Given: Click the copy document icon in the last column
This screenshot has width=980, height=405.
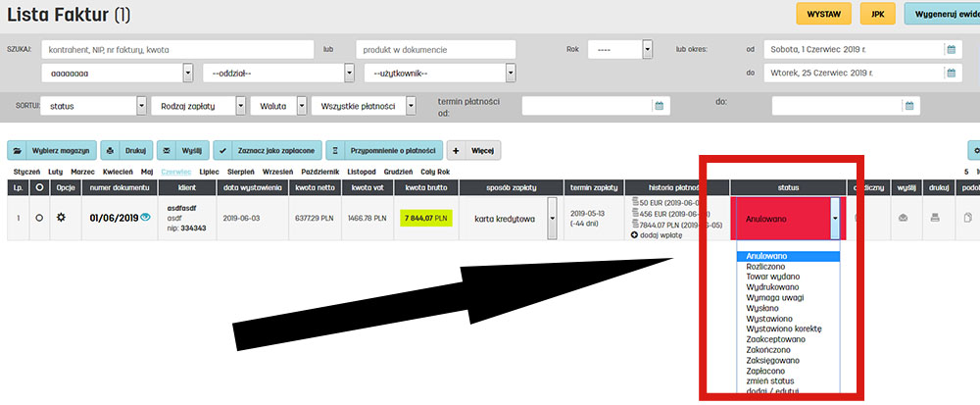Looking at the screenshot, I should 969,218.
